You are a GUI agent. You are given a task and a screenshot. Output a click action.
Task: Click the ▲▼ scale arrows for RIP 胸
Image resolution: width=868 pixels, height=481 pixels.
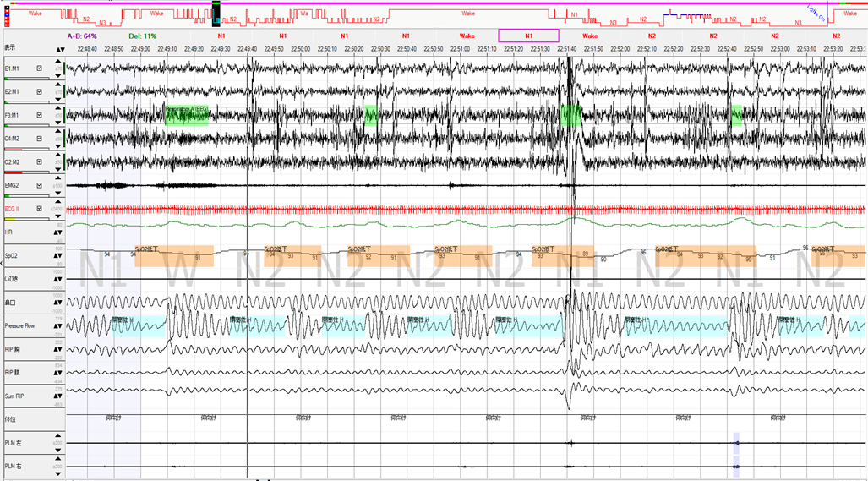coord(57,349)
